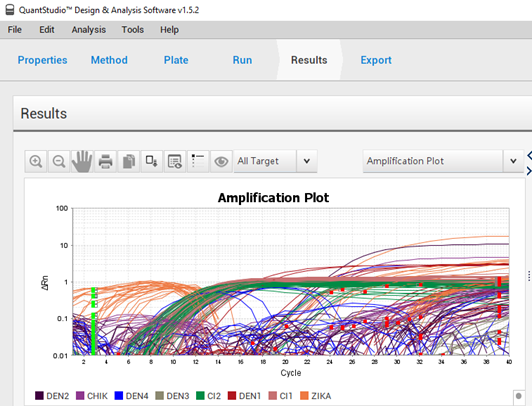Open the Tools menu
This screenshot has height=406, width=532.
coord(133,30)
